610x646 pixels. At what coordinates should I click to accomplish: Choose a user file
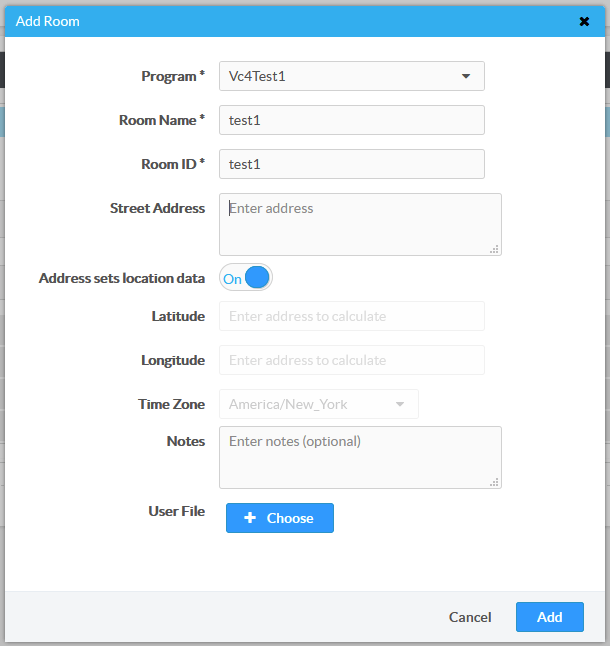coord(280,518)
